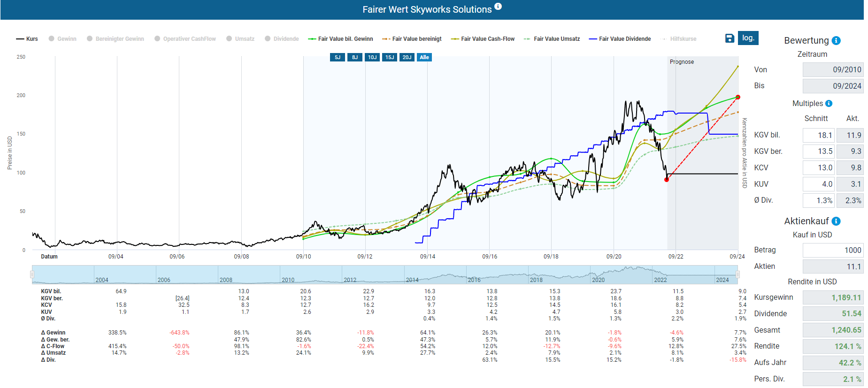Toggle Fair Value Cash-Flow legend item

coord(483,39)
